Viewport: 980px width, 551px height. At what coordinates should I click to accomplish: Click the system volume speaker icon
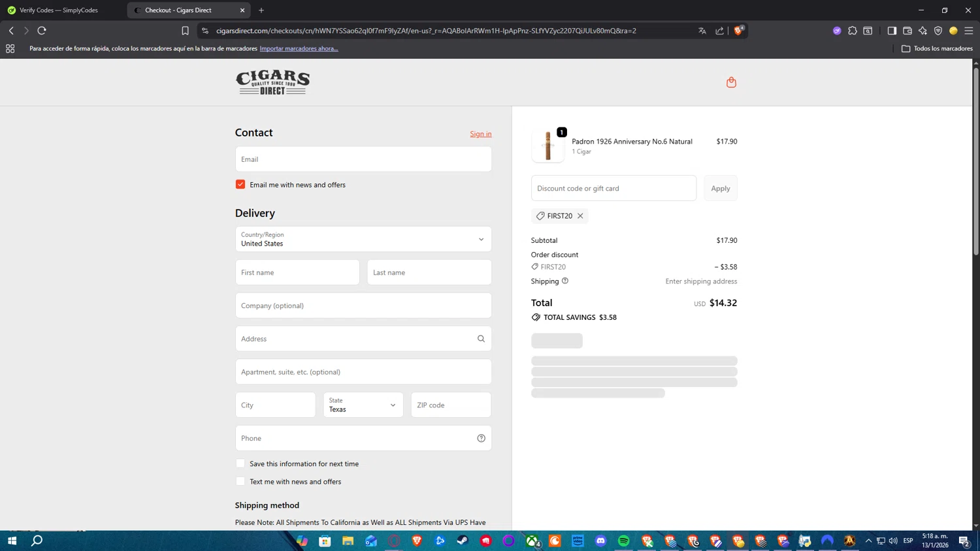point(893,541)
